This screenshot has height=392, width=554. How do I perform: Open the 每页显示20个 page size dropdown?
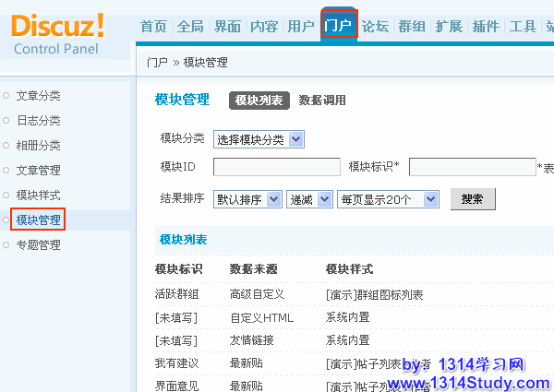coord(388,199)
